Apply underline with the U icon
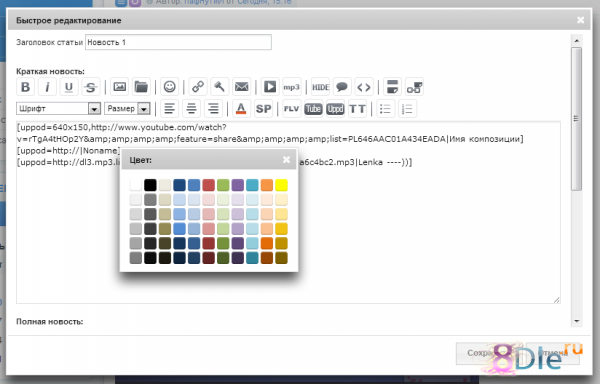The height and width of the screenshot is (384, 600). tap(69, 87)
